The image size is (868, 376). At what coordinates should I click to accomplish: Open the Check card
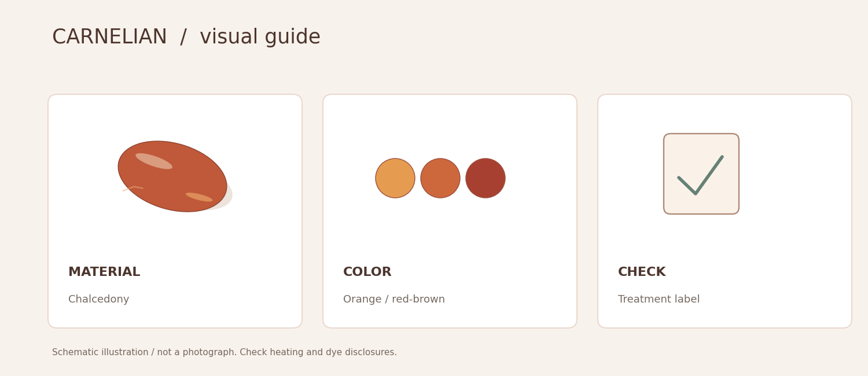724,211
